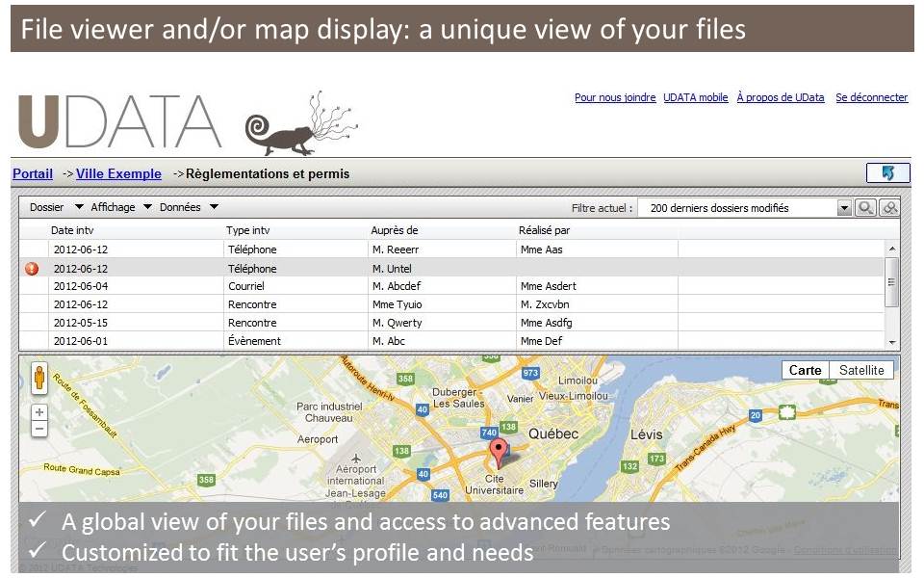Open the Affichage dropdown menu
924x578 pixels.
(120, 207)
